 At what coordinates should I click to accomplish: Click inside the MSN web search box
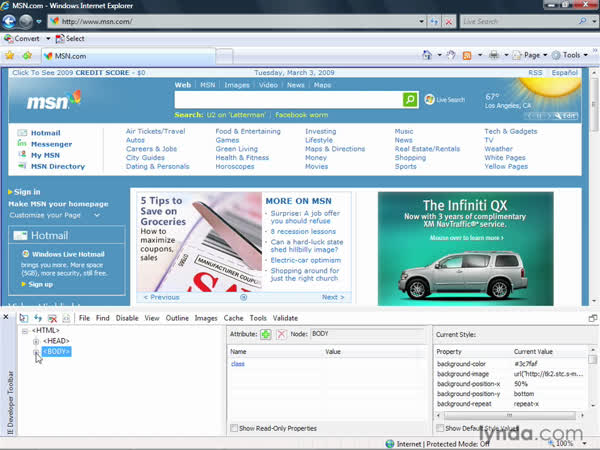point(287,100)
